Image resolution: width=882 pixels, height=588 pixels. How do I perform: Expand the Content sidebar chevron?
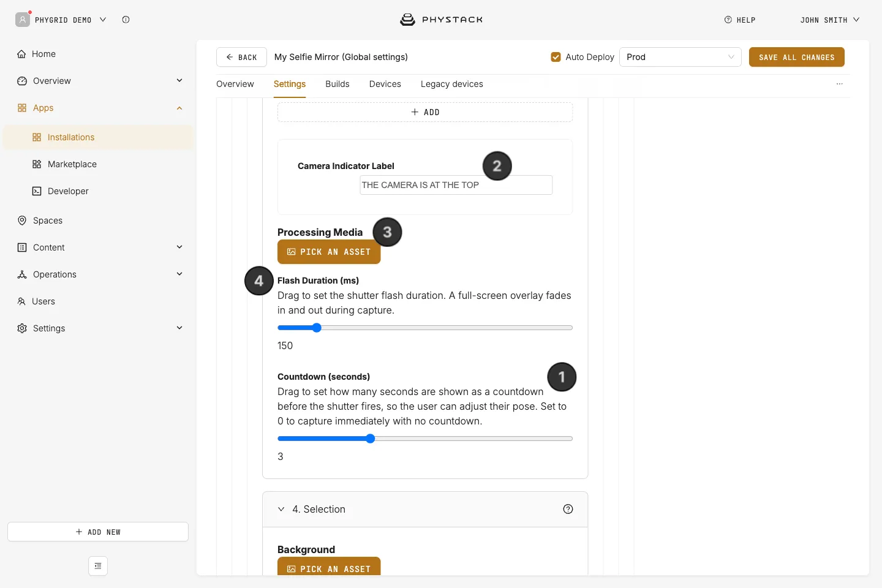coord(179,247)
